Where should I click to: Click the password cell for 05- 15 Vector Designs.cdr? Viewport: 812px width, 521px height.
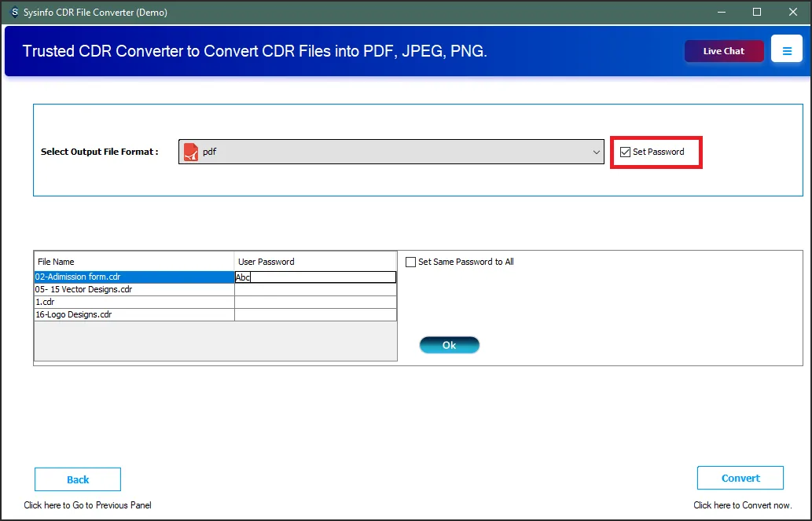click(315, 289)
